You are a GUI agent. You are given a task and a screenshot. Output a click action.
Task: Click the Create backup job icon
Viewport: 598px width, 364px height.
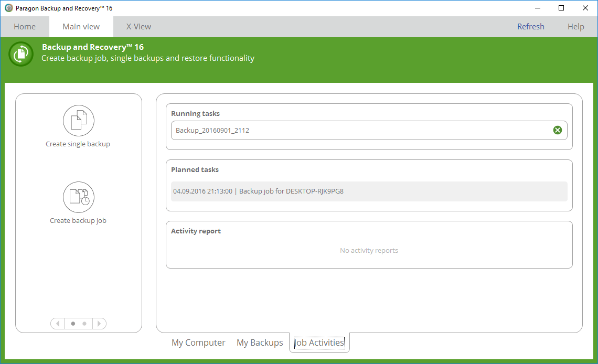pyautogui.click(x=79, y=197)
